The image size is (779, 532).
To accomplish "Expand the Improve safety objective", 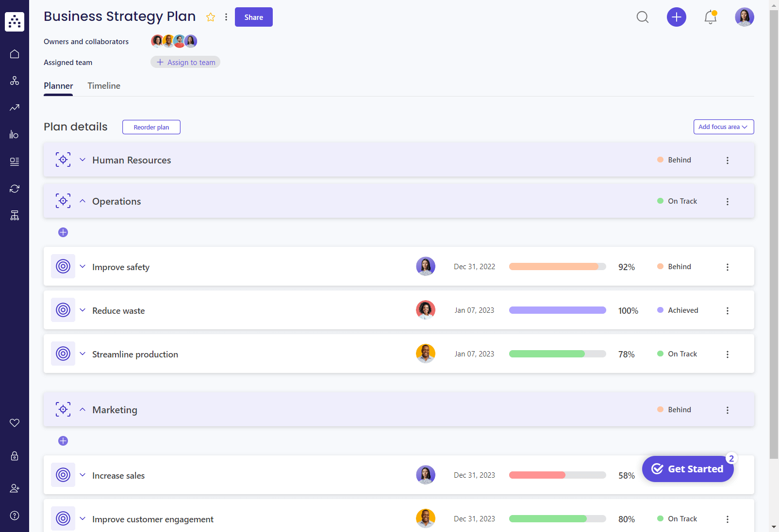I will [83, 267].
